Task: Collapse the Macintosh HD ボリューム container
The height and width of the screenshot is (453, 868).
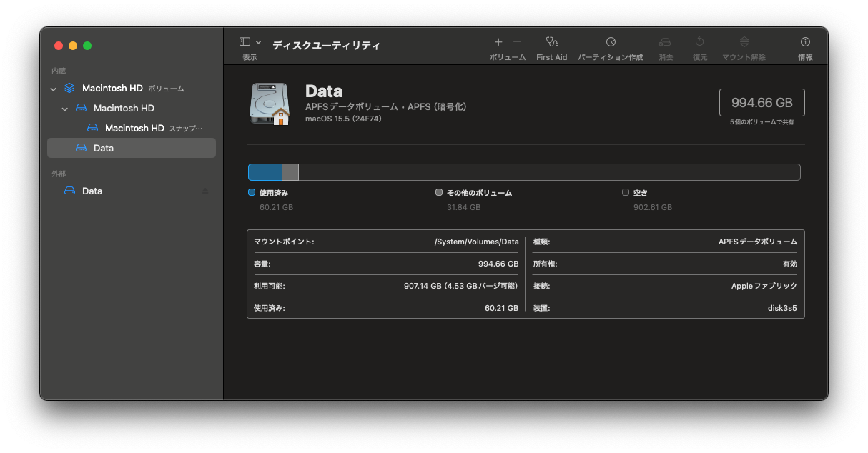Action: (x=54, y=89)
